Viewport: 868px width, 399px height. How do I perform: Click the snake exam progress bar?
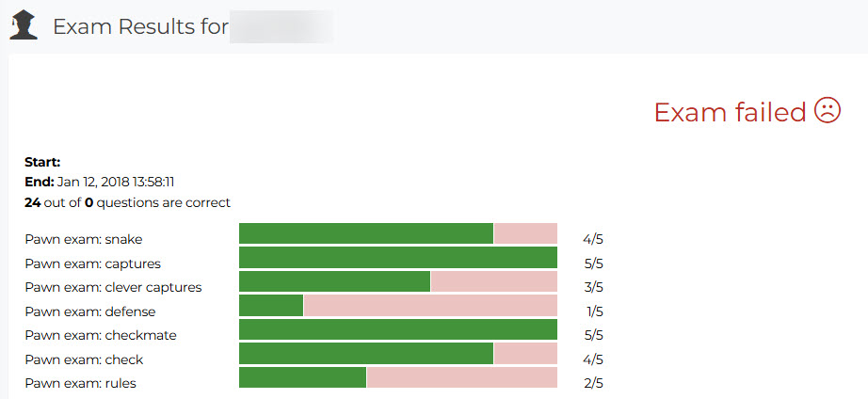point(398,234)
